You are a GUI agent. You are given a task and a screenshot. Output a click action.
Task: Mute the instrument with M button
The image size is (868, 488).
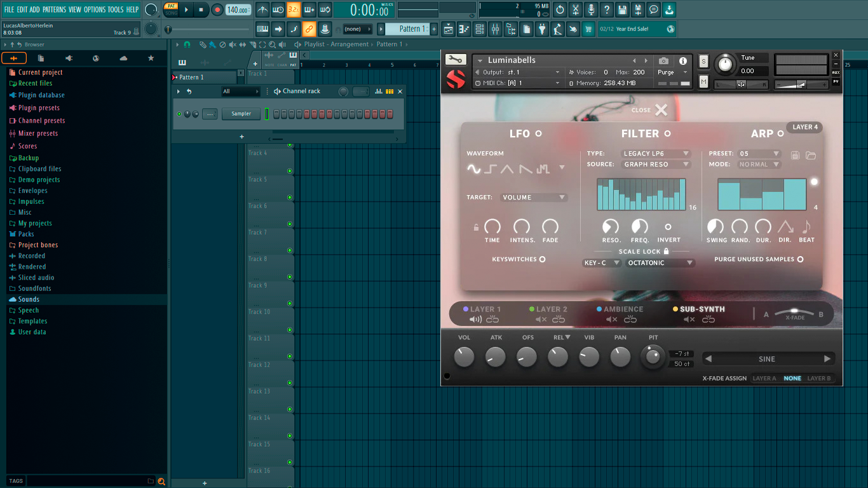click(x=703, y=81)
